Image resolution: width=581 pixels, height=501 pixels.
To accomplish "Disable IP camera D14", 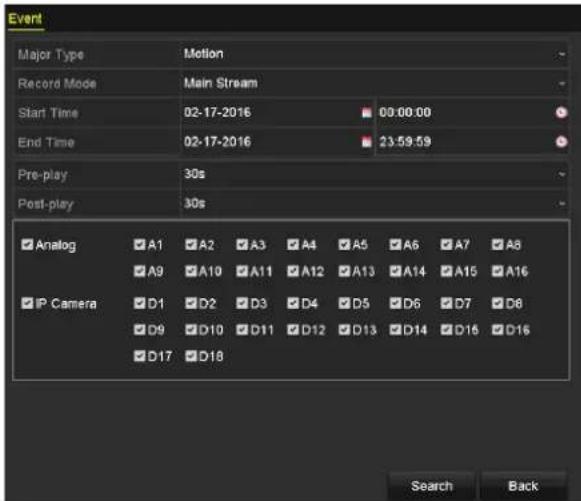I will point(395,329).
